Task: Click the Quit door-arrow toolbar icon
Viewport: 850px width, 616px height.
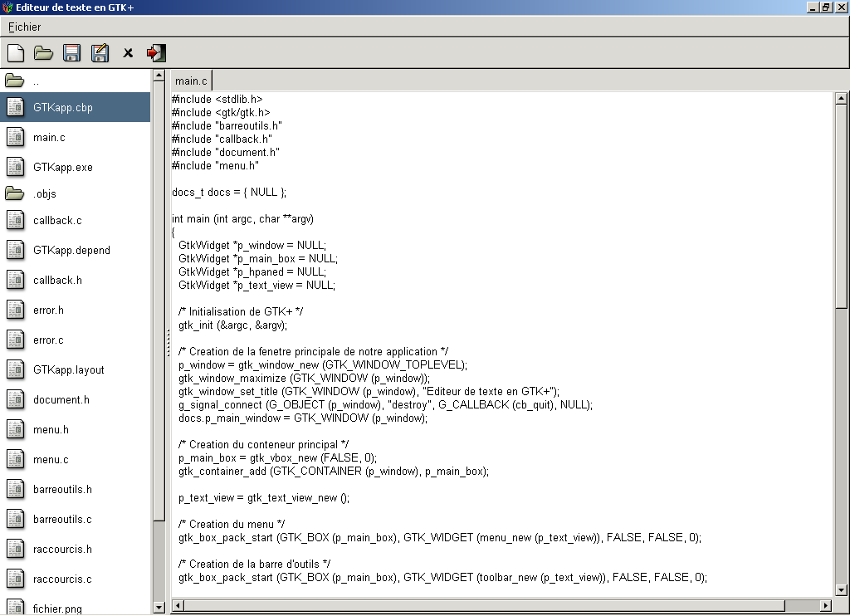Action: (156, 53)
